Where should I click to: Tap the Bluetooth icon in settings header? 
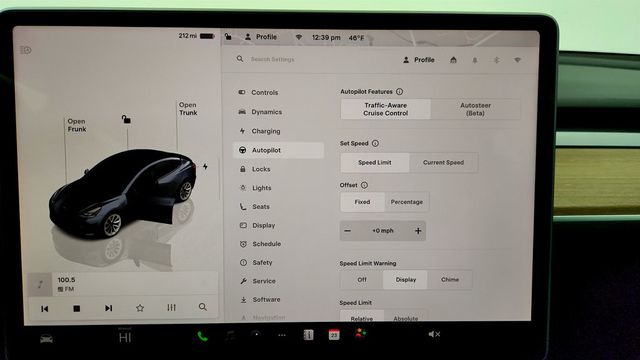(x=496, y=60)
